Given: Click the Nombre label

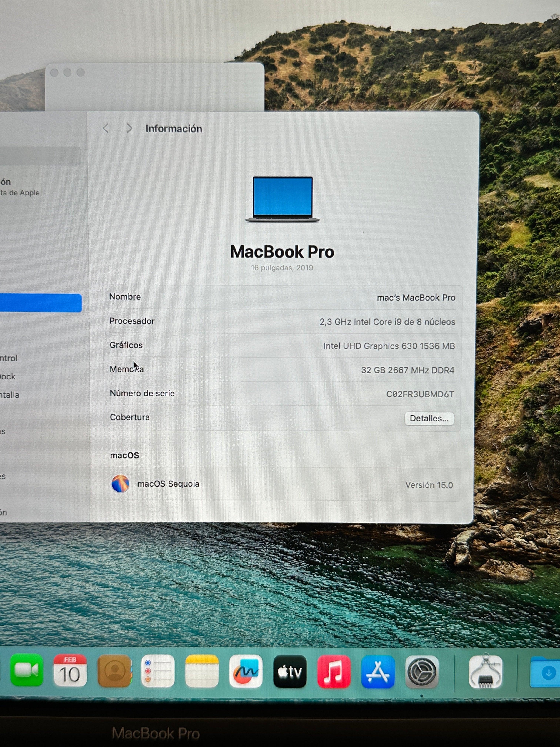Looking at the screenshot, I should pyautogui.click(x=125, y=296).
